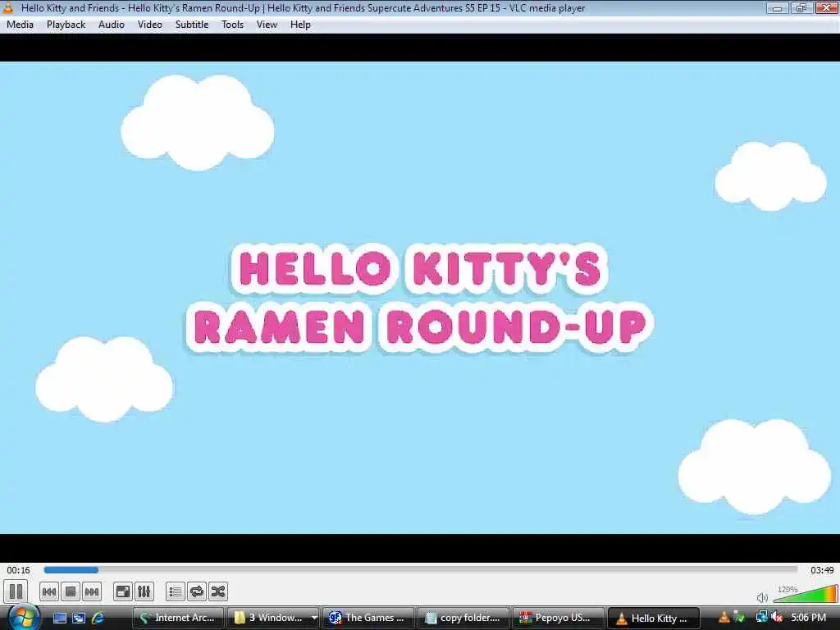The image size is (840, 630).
Task: Minimize the VLC window
Action: click(x=777, y=7)
